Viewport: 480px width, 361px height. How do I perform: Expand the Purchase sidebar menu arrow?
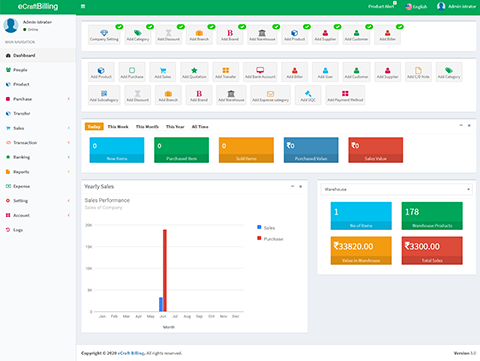pos(69,99)
